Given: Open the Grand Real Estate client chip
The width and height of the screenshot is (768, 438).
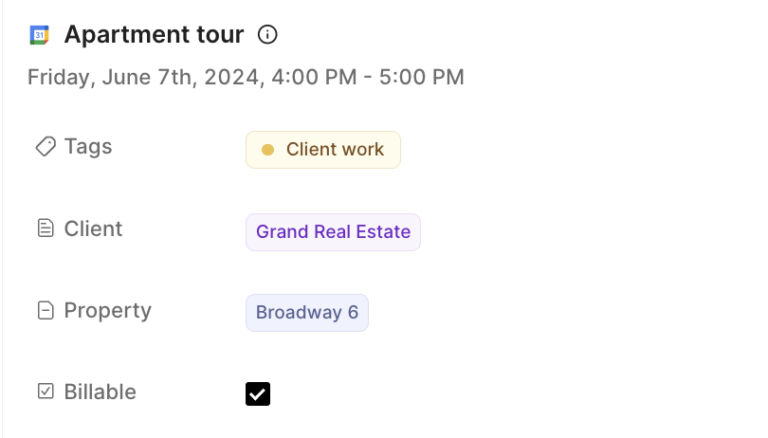Looking at the screenshot, I should coord(333,232).
